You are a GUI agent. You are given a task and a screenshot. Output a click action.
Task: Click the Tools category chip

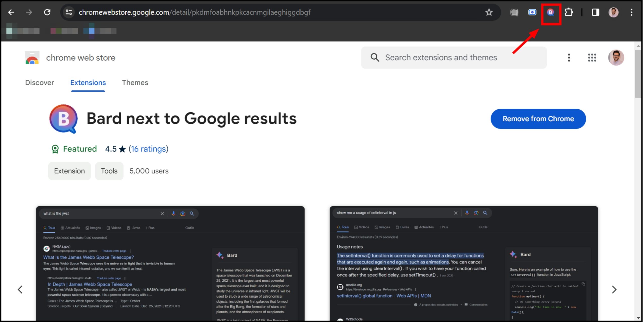pyautogui.click(x=109, y=171)
